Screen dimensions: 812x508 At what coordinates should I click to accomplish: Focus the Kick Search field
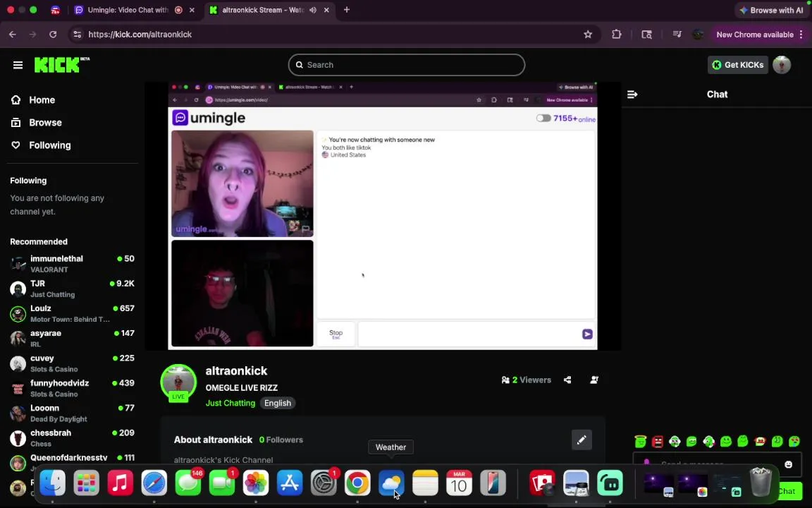pos(407,65)
